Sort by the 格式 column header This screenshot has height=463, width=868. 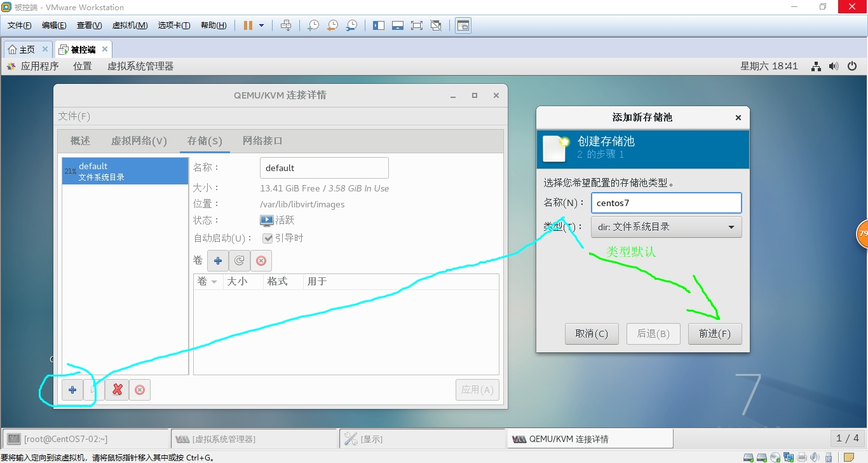[282, 282]
